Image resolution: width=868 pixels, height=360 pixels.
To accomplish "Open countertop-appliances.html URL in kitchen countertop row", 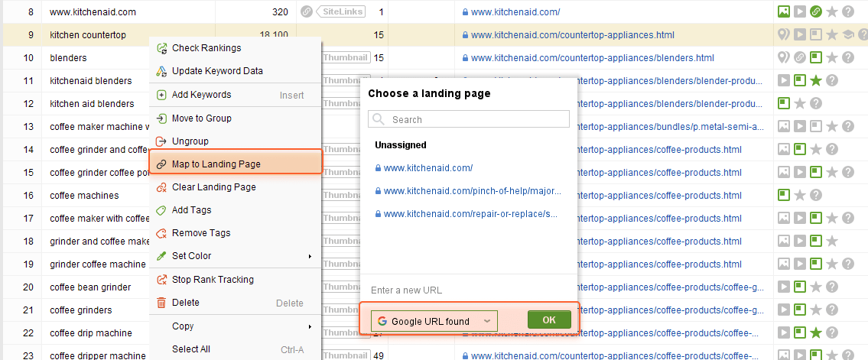I will (572, 35).
